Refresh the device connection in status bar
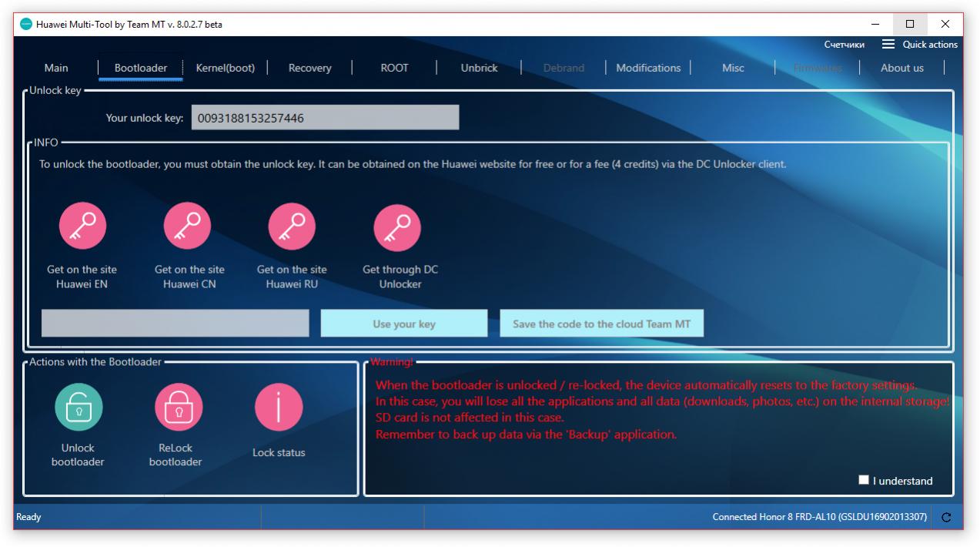Screen dimensions: 980x547 pos(946,518)
